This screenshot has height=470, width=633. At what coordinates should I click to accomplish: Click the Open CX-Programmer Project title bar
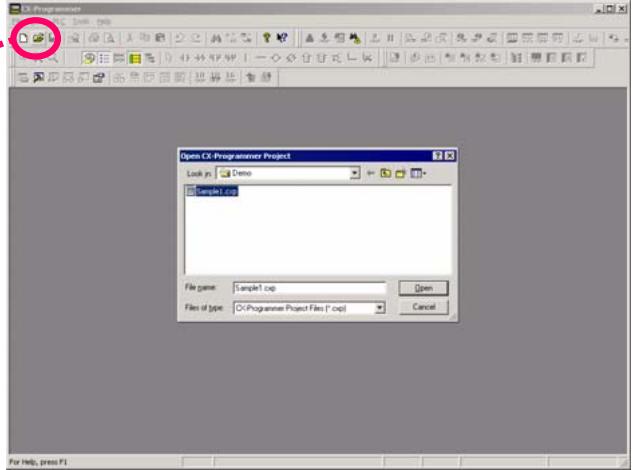(x=317, y=156)
